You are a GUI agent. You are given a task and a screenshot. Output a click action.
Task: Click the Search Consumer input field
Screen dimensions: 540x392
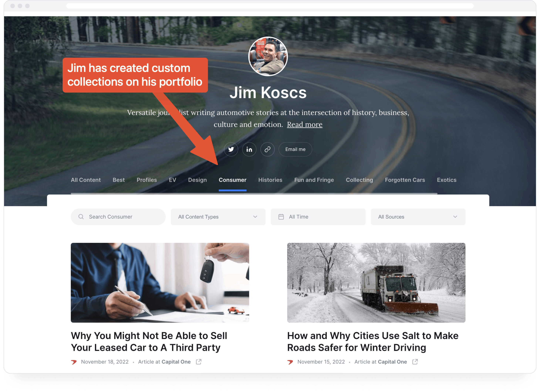click(x=119, y=217)
